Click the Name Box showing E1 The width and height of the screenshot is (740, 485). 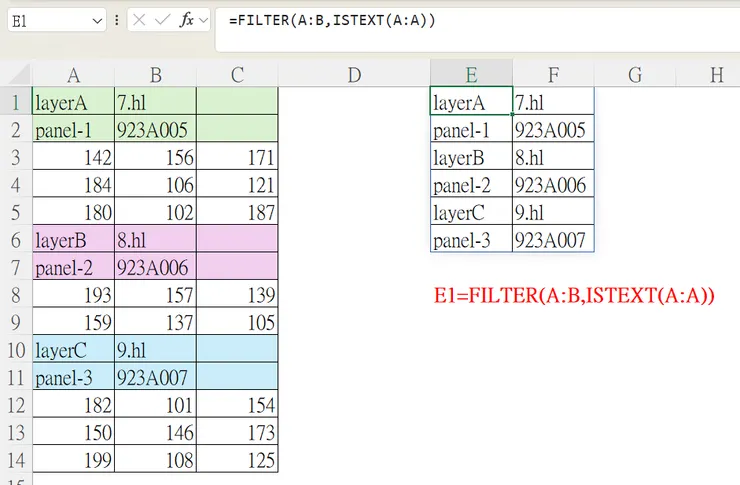(x=56, y=21)
